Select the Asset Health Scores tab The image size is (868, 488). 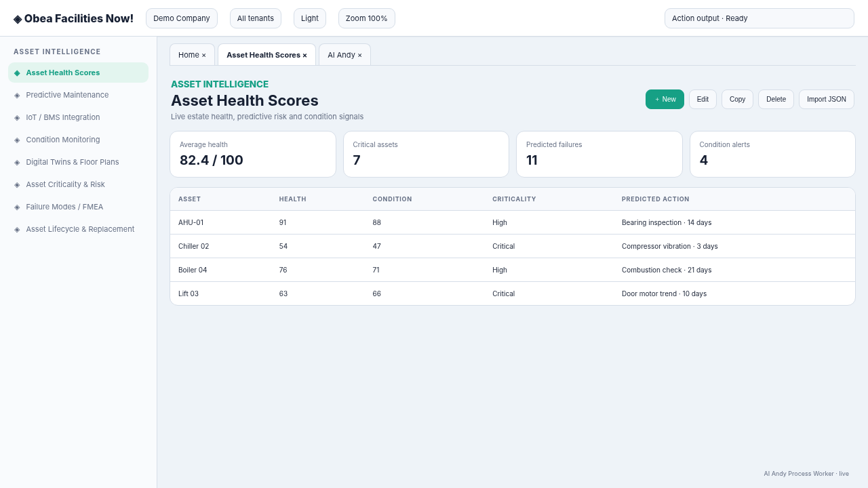(x=267, y=55)
